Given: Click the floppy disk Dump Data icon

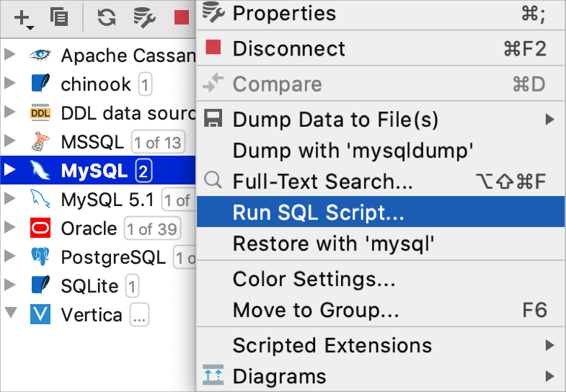Looking at the screenshot, I should (x=213, y=118).
